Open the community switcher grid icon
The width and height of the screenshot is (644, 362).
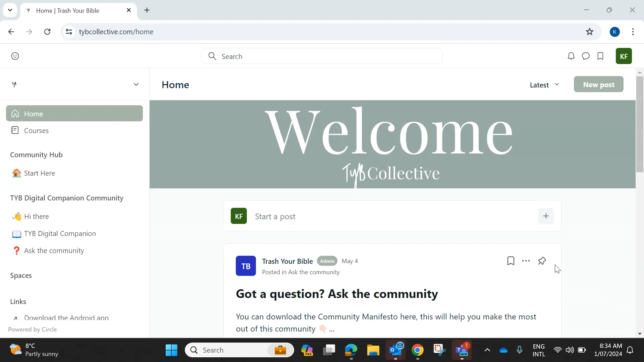click(15, 56)
